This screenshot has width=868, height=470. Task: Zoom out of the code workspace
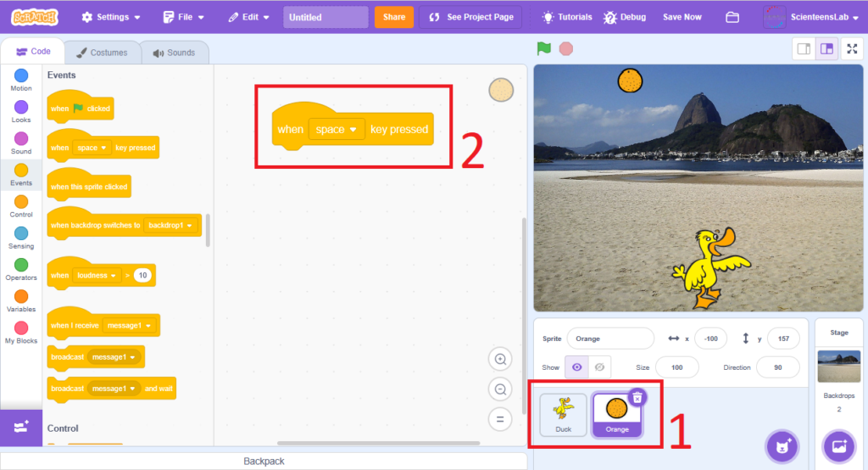click(500, 389)
